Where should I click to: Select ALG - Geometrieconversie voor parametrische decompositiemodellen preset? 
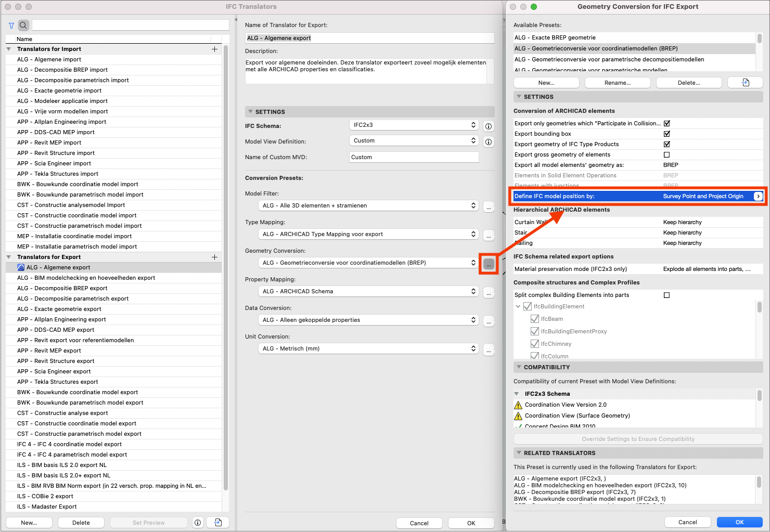[634, 59]
